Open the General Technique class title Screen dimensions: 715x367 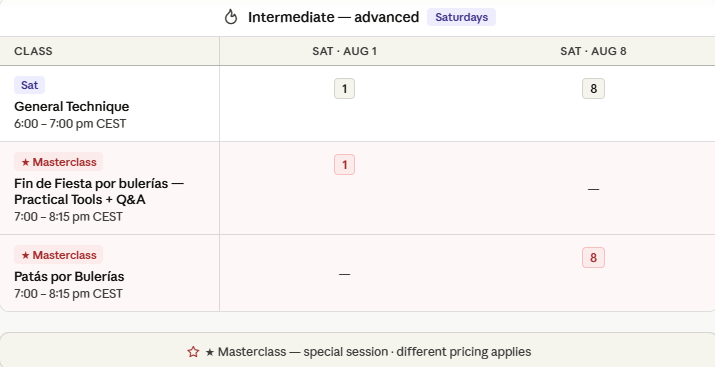pyautogui.click(x=72, y=107)
